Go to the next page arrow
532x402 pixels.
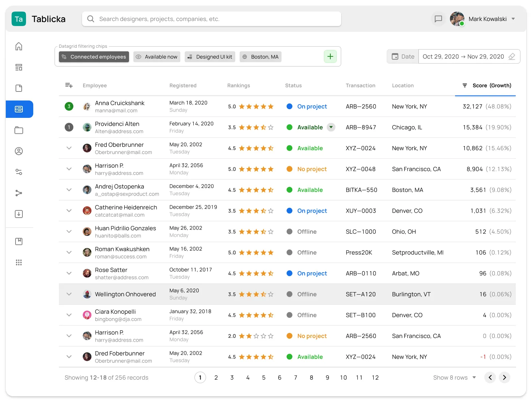[x=505, y=377]
